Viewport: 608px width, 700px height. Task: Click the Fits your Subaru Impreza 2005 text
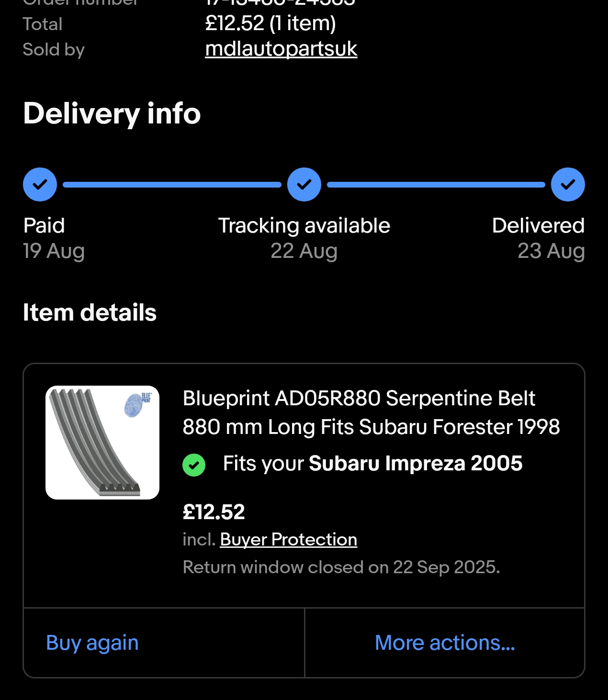(x=372, y=464)
